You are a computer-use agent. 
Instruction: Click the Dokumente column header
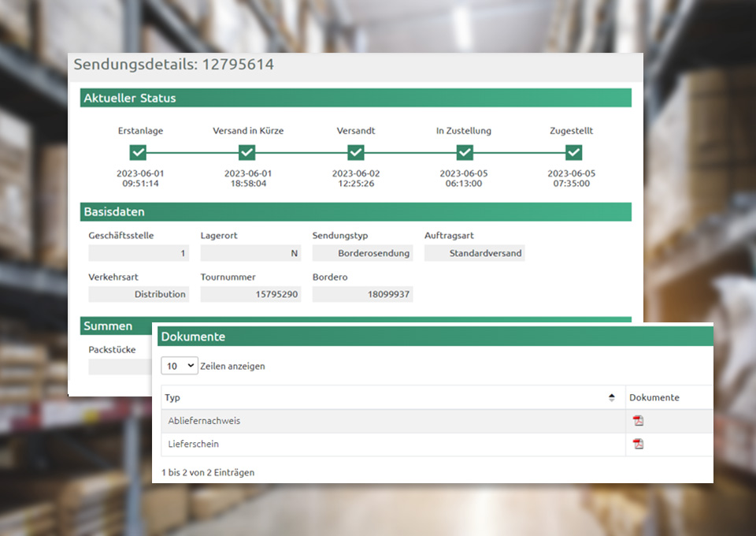pos(654,398)
